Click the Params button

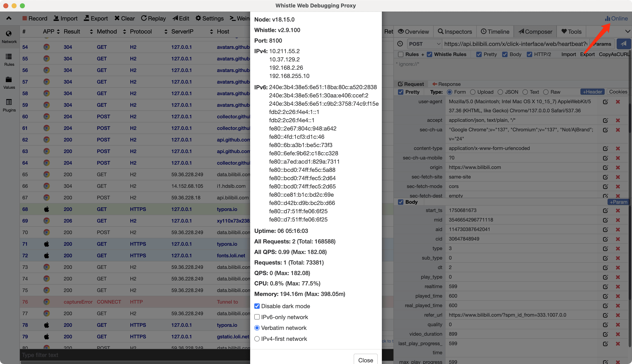tap(602, 44)
